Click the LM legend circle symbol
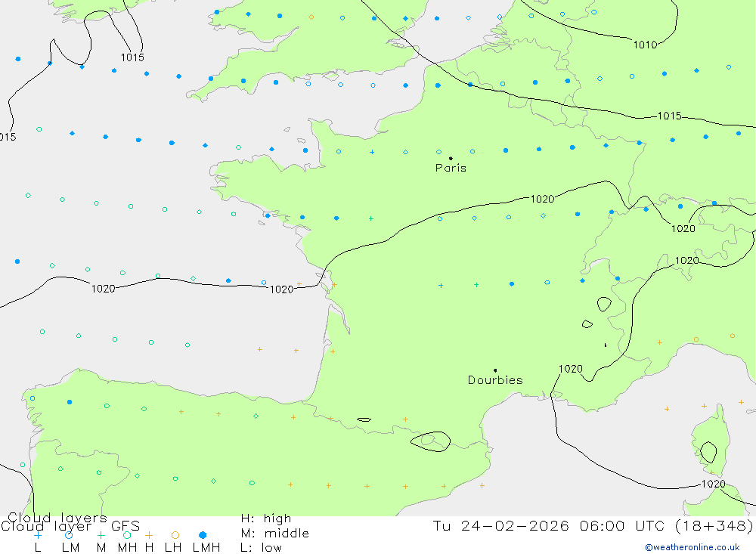Viewport: 756px width, 554px height. [x=69, y=535]
